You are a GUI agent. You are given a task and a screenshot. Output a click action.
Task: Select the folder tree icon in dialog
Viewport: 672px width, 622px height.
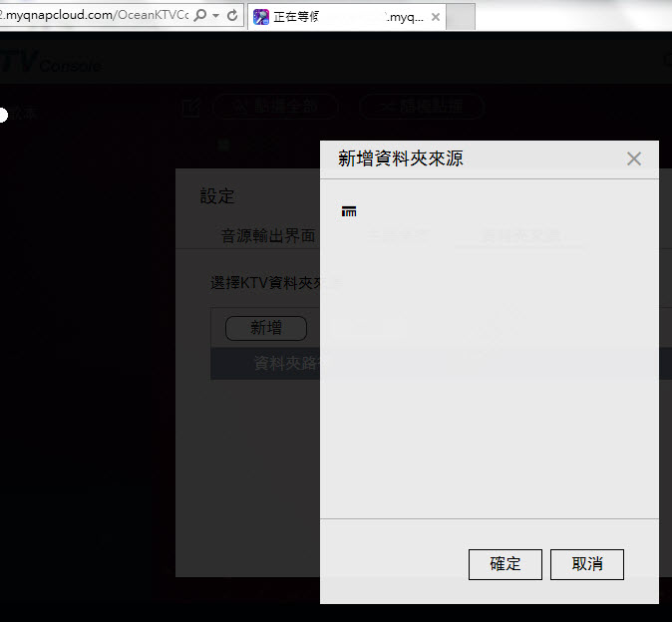point(349,211)
